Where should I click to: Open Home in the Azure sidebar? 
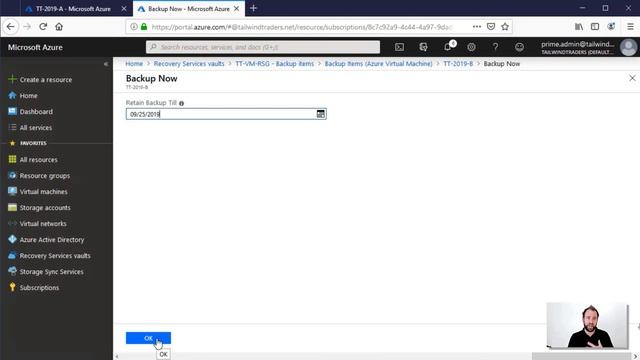point(23,96)
